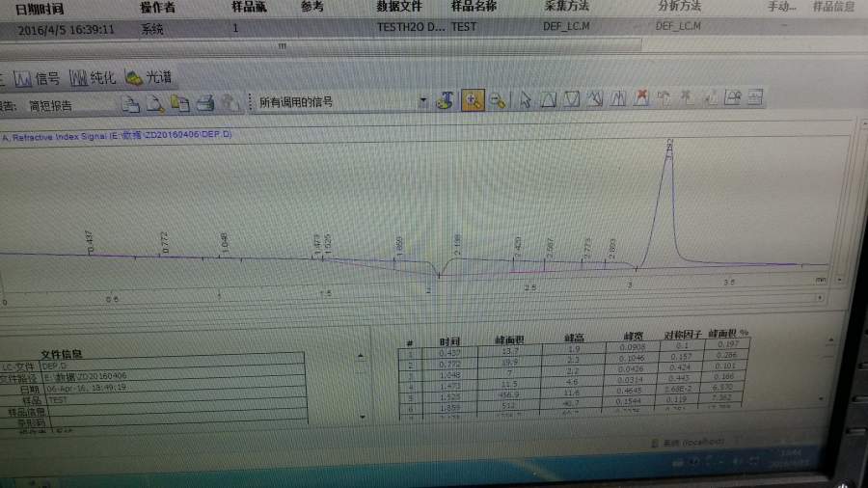Click the last icon in integration toolbar

pyautogui.click(x=755, y=97)
